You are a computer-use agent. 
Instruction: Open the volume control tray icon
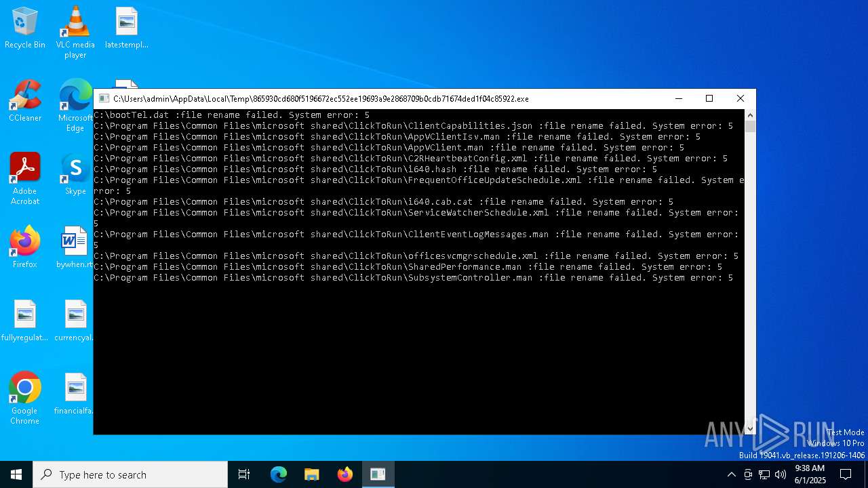tap(781, 474)
